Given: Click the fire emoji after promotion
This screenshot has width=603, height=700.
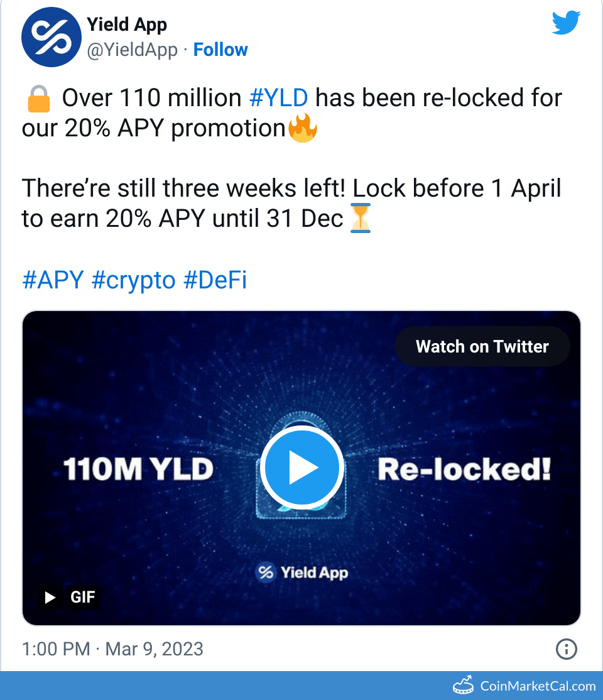Looking at the screenshot, I should (303, 129).
